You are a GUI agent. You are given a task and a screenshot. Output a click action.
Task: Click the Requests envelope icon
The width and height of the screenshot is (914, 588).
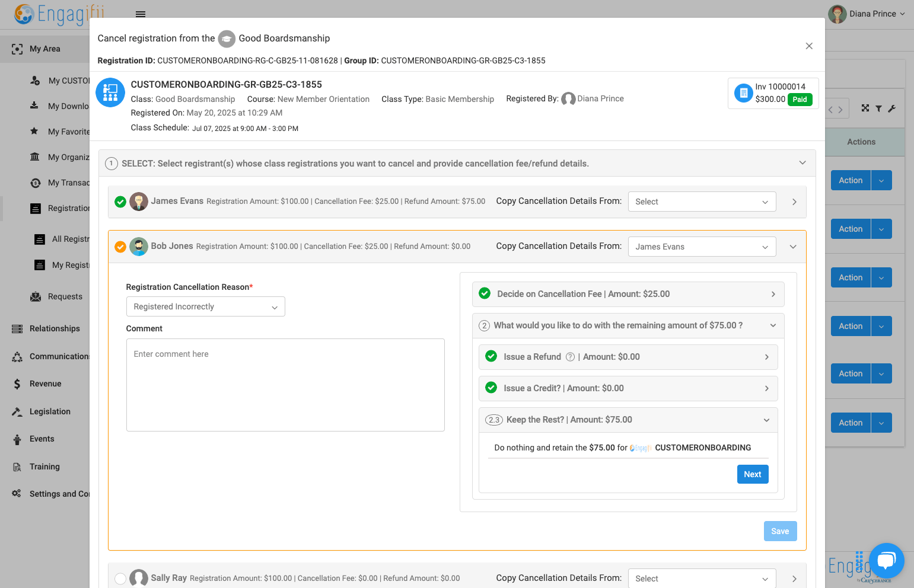pos(36,296)
